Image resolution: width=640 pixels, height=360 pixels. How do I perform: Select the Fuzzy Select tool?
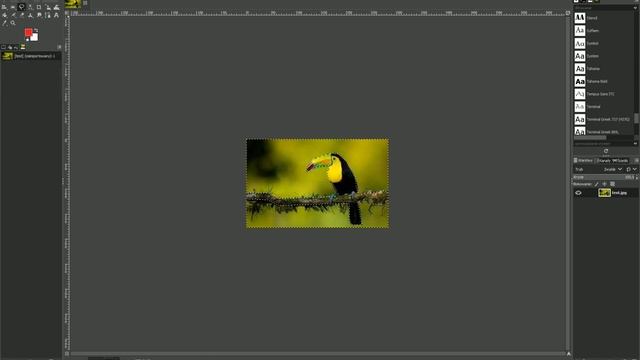pyautogui.click(x=30, y=7)
